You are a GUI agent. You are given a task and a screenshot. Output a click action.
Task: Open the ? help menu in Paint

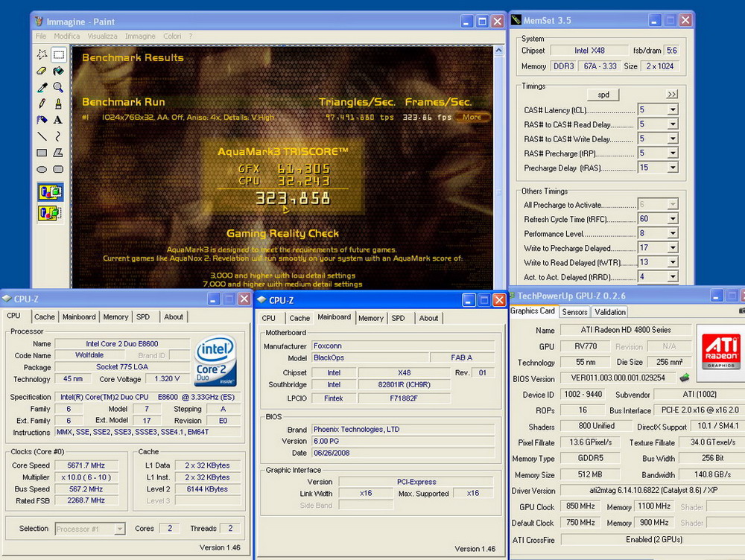[x=191, y=36]
